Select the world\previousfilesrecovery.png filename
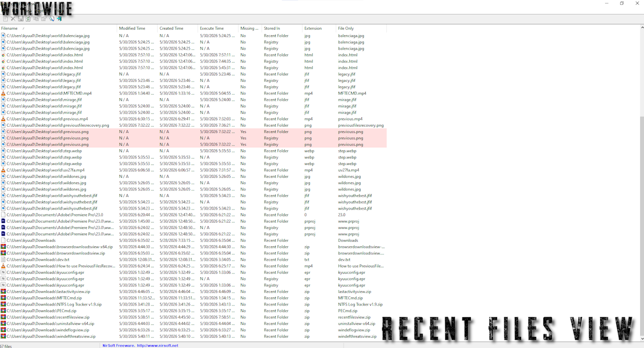 58,125
